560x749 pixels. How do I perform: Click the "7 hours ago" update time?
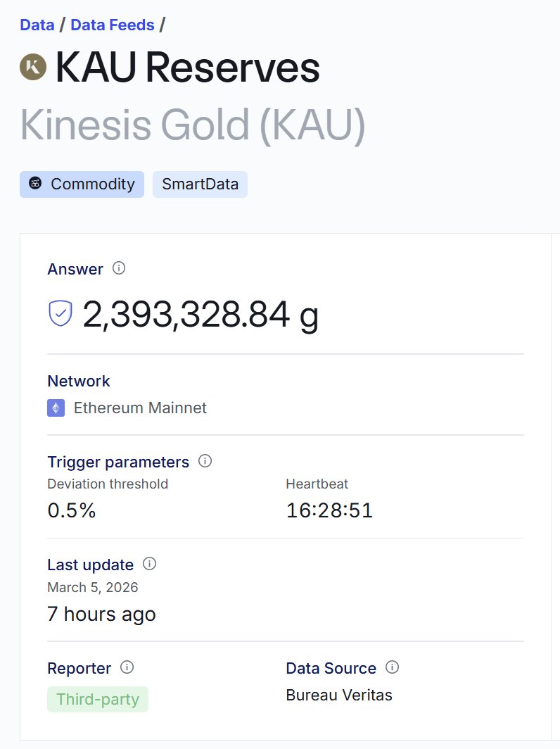101,614
